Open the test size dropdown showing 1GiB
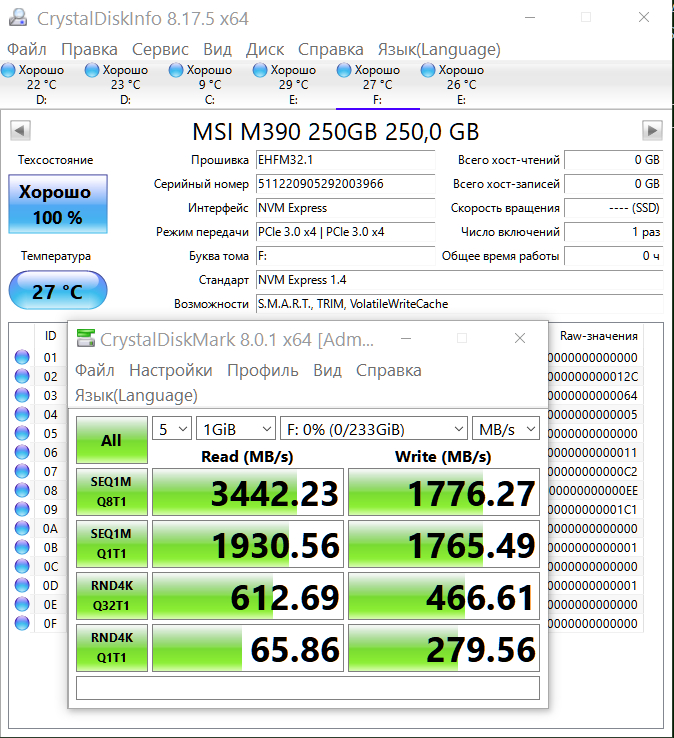 pyautogui.click(x=236, y=429)
